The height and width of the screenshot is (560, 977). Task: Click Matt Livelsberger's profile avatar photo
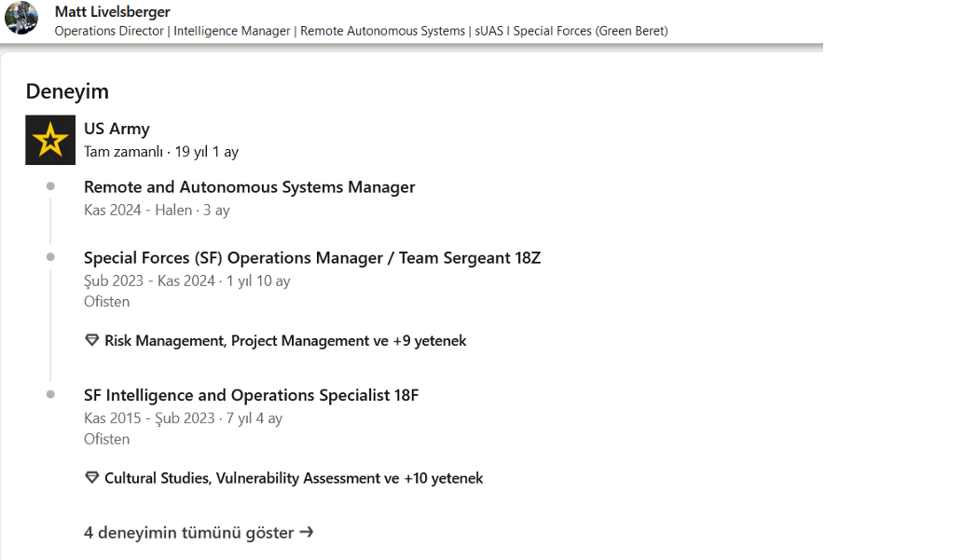tap(21, 17)
